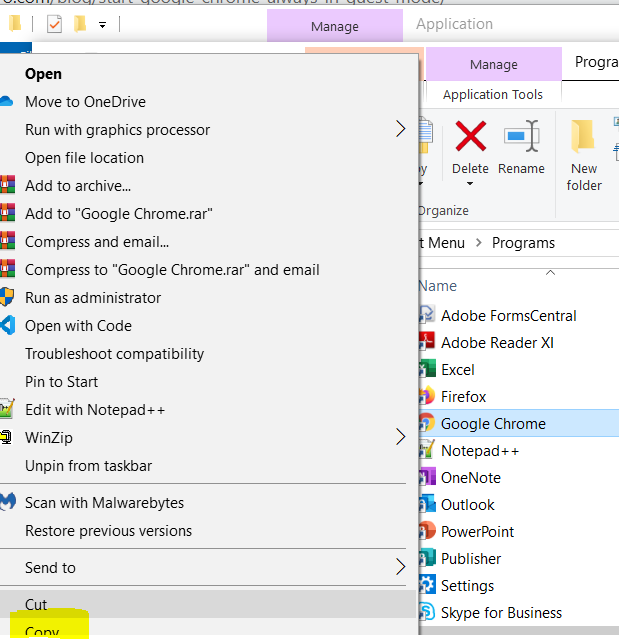Viewport: 619px width, 639px height.
Task: Click Pin to Start menu entry
Action: click(x=61, y=381)
